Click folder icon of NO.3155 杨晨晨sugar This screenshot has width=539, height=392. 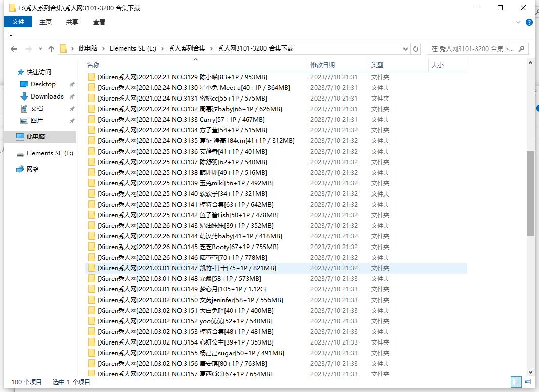click(92, 353)
